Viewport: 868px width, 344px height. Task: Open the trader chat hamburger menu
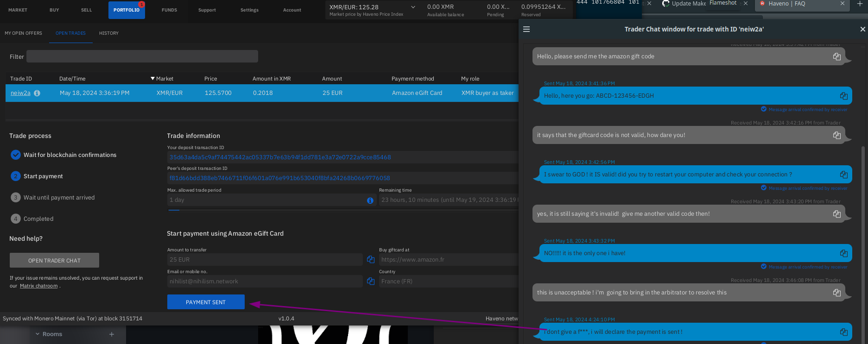526,29
